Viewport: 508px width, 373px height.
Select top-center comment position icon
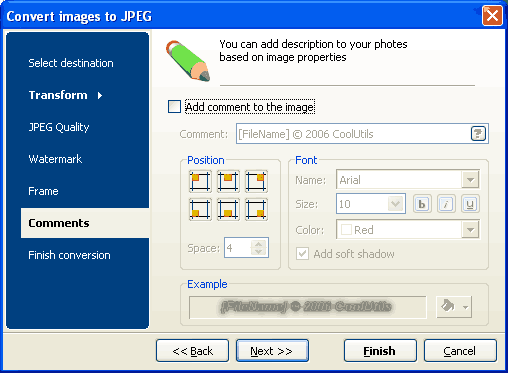pos(228,181)
